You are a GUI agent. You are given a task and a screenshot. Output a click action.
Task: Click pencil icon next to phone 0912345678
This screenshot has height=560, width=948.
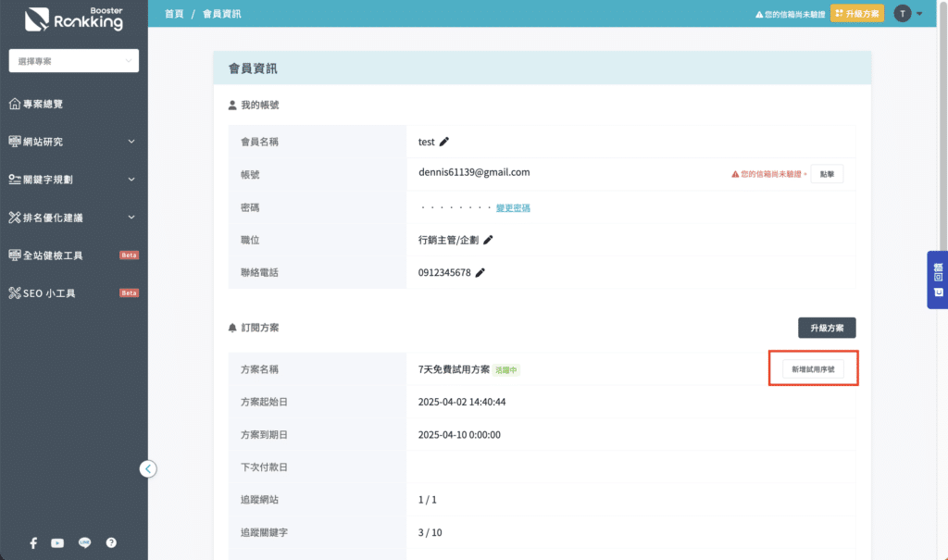[480, 273]
